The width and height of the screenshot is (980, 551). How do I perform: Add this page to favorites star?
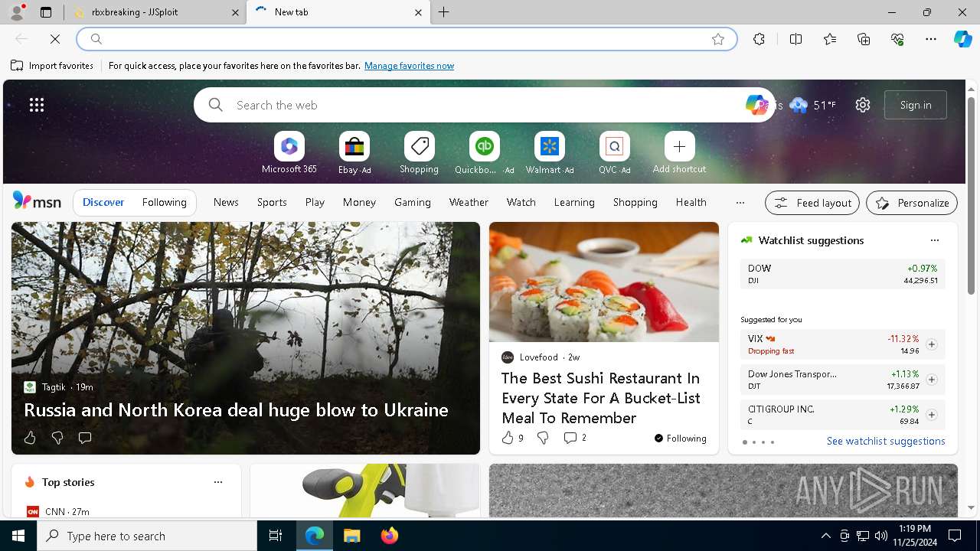click(x=718, y=39)
